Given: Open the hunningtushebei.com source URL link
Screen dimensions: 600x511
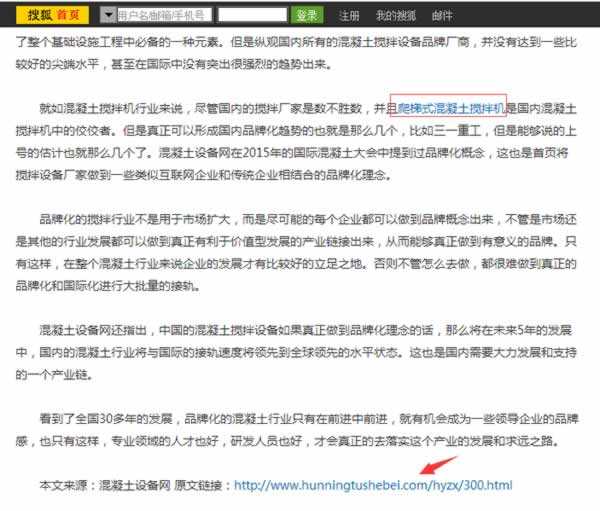Looking at the screenshot, I should 373,485.
